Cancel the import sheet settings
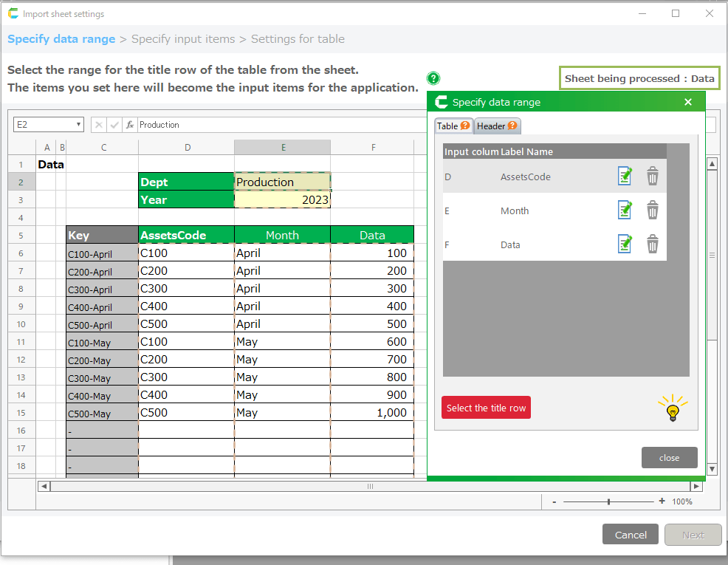Viewport: 728px width, 565px height. tap(631, 535)
